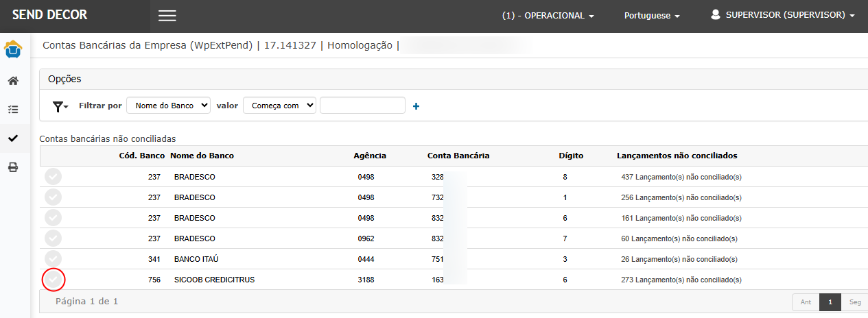Open the checklist tasks sidebar icon
This screenshot has height=318, width=868.
pyautogui.click(x=13, y=109)
